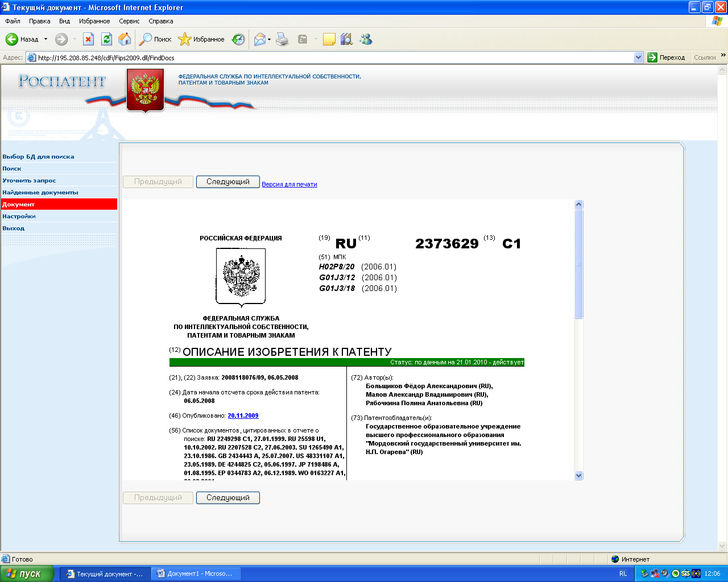Click upper disabled Предыдущий button
Screen dimensions: 728x582
point(158,182)
